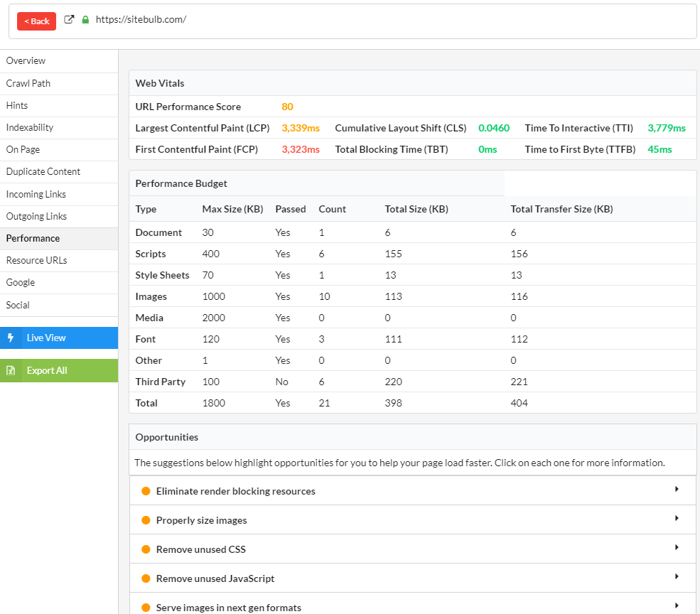Click the Opportunities panel heading
The width and height of the screenshot is (700, 614).
point(167,437)
